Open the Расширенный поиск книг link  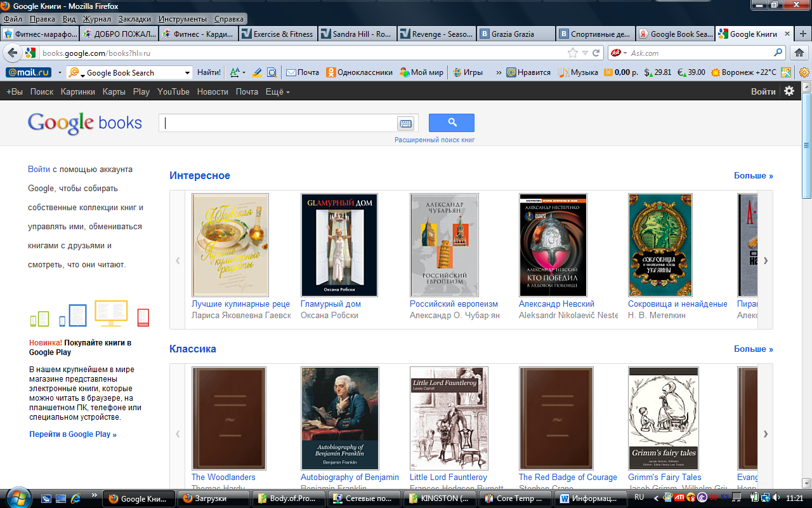click(435, 140)
